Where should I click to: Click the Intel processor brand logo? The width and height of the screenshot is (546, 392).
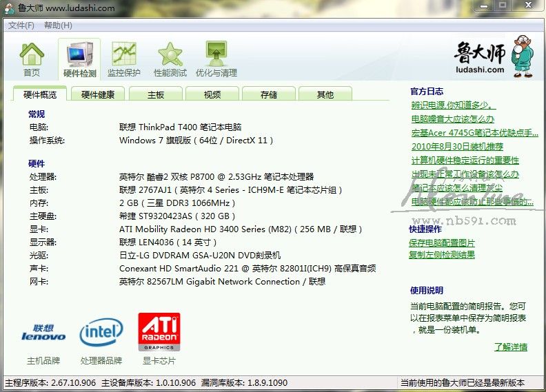click(101, 333)
